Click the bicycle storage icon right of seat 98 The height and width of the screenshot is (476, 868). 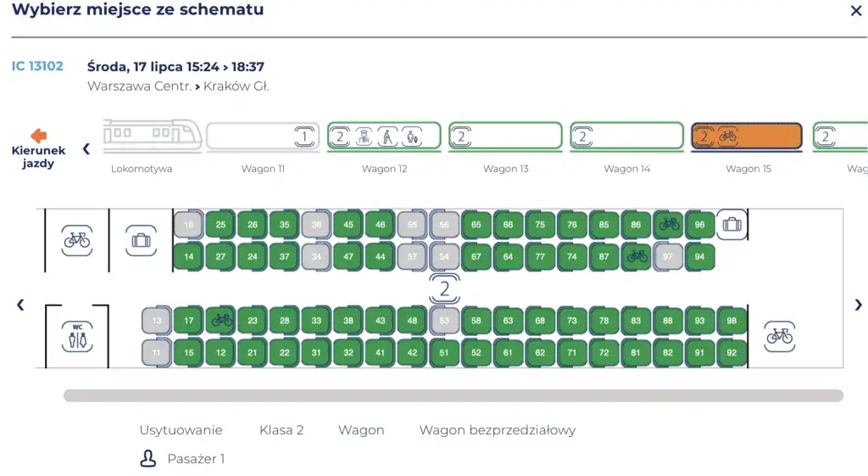(779, 336)
